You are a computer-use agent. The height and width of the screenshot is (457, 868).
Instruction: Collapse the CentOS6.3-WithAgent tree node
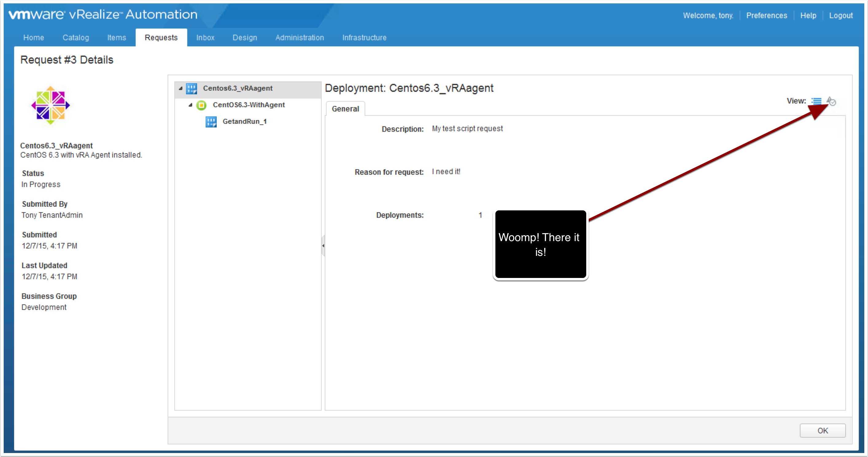click(x=190, y=105)
